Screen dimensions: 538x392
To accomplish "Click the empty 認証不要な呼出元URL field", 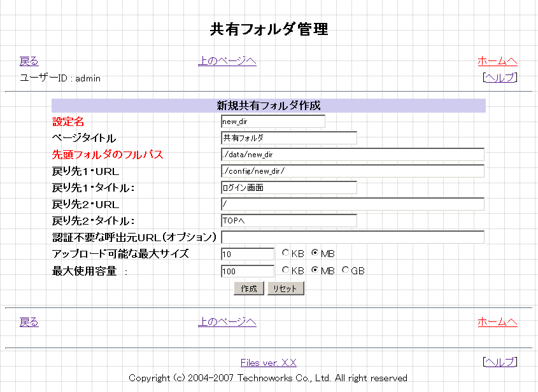I will tap(352, 237).
